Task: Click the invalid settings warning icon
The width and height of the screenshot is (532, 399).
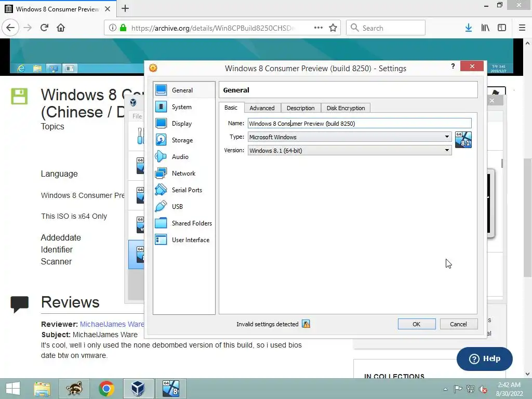Action: (306, 324)
